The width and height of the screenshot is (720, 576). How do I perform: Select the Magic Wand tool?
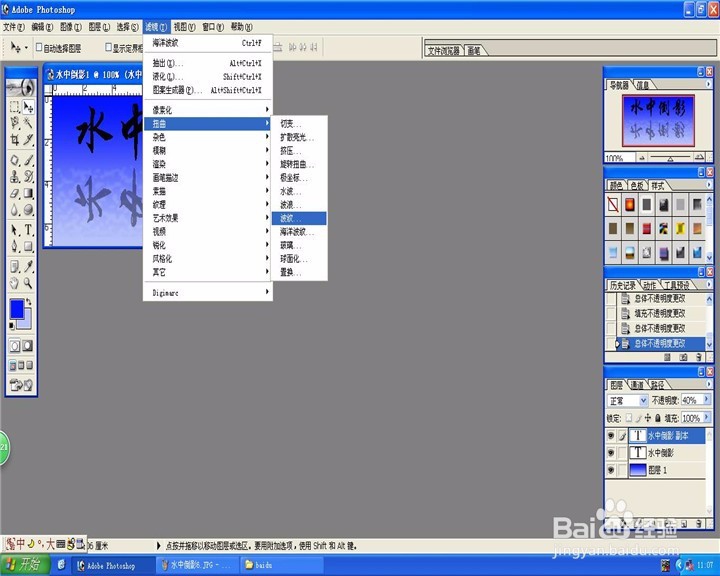coord(28,122)
